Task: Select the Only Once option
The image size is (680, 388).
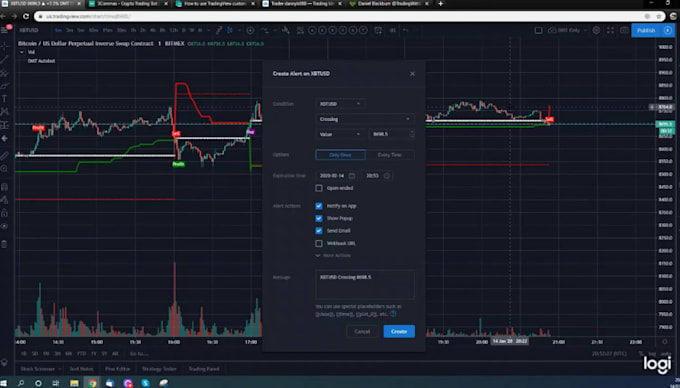Action: (x=340, y=155)
